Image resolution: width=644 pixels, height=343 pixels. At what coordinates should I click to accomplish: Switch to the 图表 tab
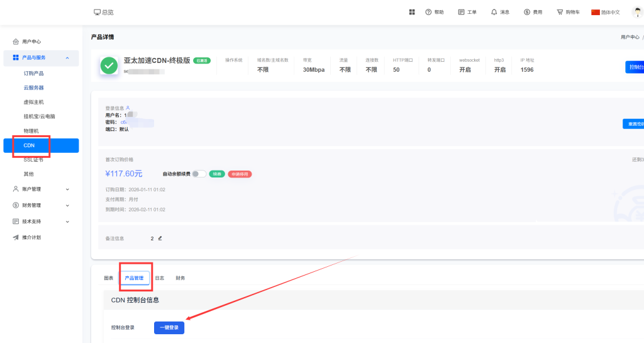point(108,278)
